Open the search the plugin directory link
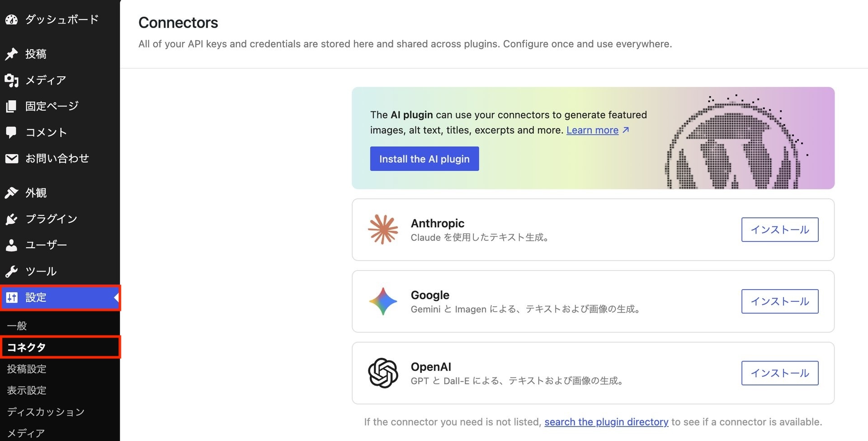 [606, 422]
